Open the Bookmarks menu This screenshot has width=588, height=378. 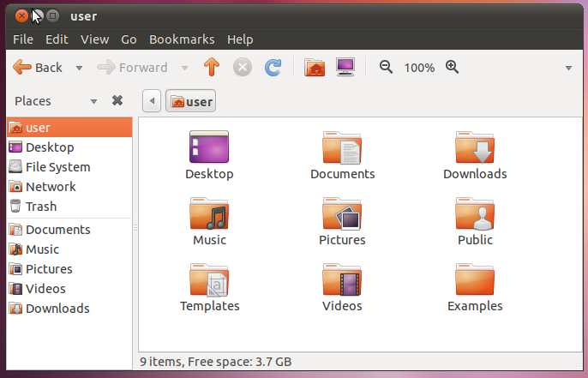click(182, 39)
